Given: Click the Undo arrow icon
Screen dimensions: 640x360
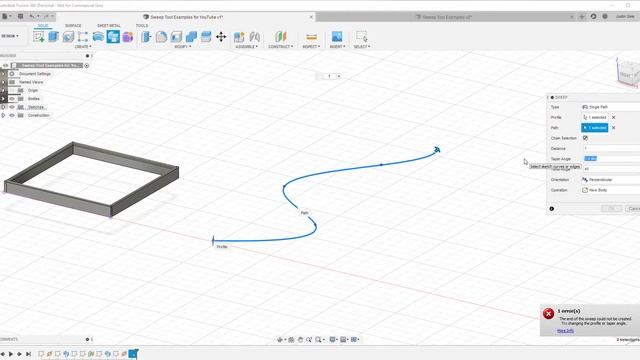Looking at the screenshot, I should click(x=32, y=16).
